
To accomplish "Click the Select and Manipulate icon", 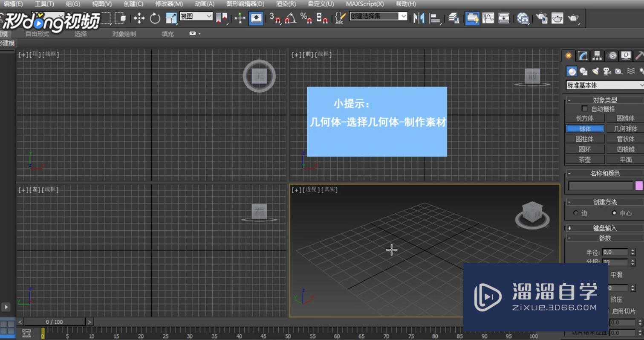I will click(240, 18).
